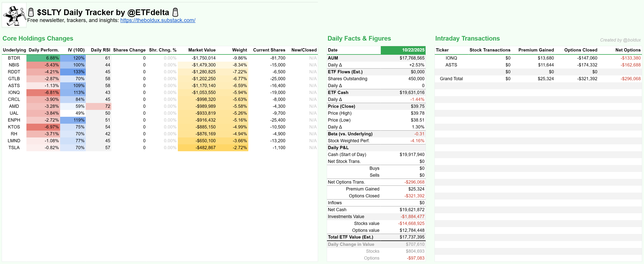Click the Core Holdings Changes heading
Screen dimensions: 644x264
point(38,38)
